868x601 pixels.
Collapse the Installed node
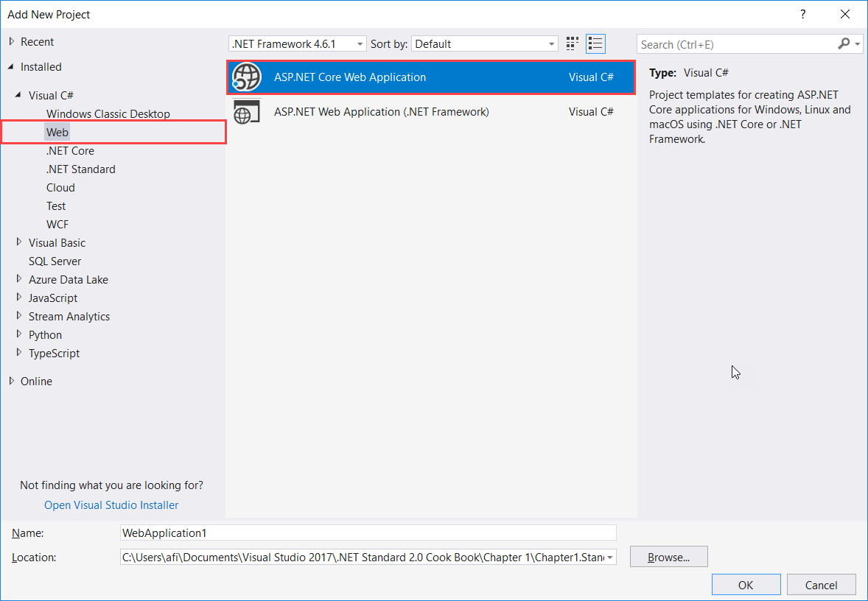(12, 66)
